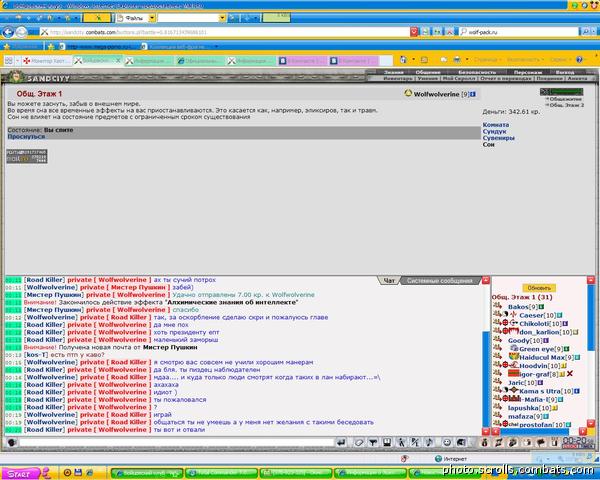Screen dimensions: 600x480
Task: Click player name lapushka in list
Action: pos(523,408)
